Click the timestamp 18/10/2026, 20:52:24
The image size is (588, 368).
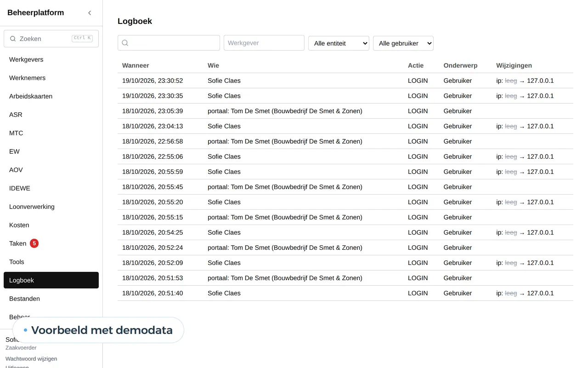click(x=153, y=247)
